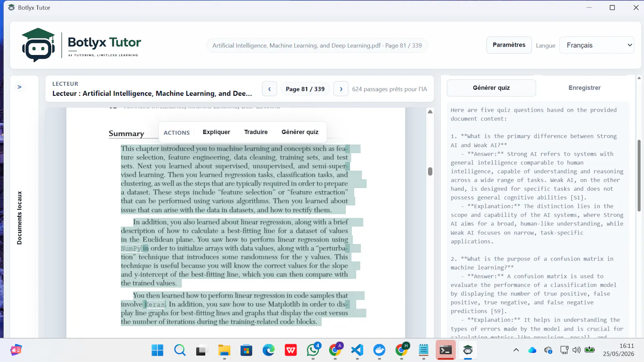644x362 pixels.
Task: Open the Langue dropdown showing Français
Action: (x=597, y=45)
